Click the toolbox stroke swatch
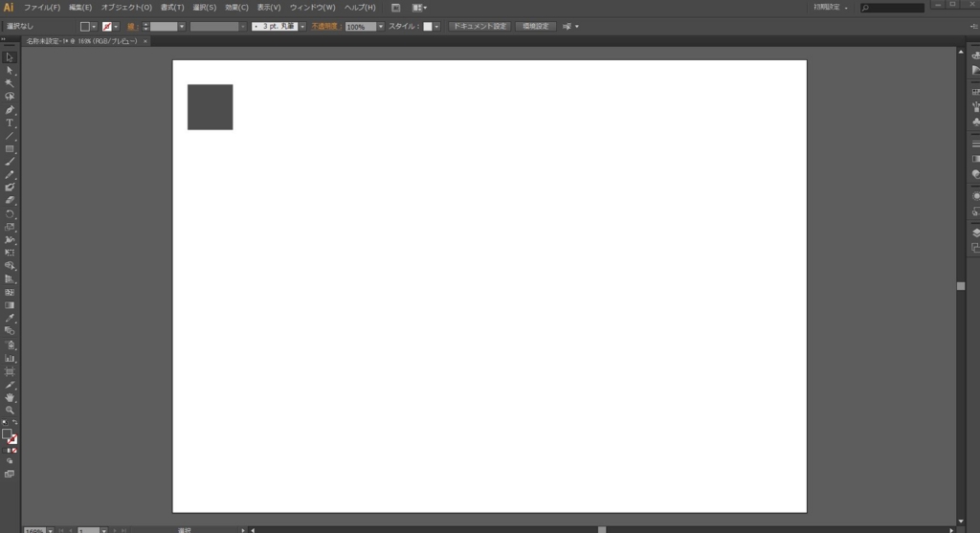Viewport: 980px width, 533px height. click(x=12, y=439)
